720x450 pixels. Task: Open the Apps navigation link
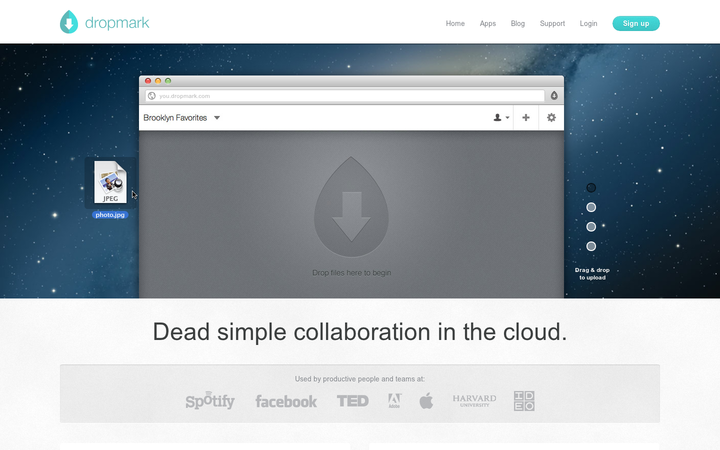point(488,23)
